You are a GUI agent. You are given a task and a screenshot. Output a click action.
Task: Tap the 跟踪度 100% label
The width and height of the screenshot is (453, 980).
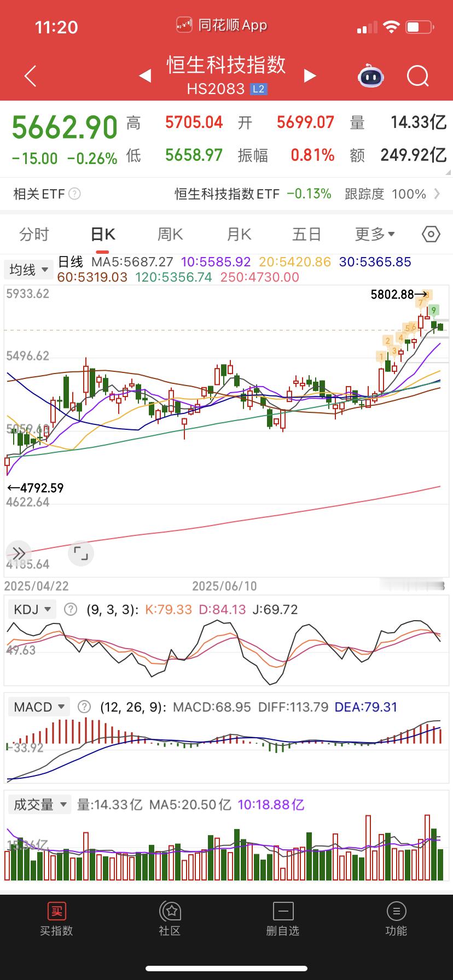tap(385, 194)
